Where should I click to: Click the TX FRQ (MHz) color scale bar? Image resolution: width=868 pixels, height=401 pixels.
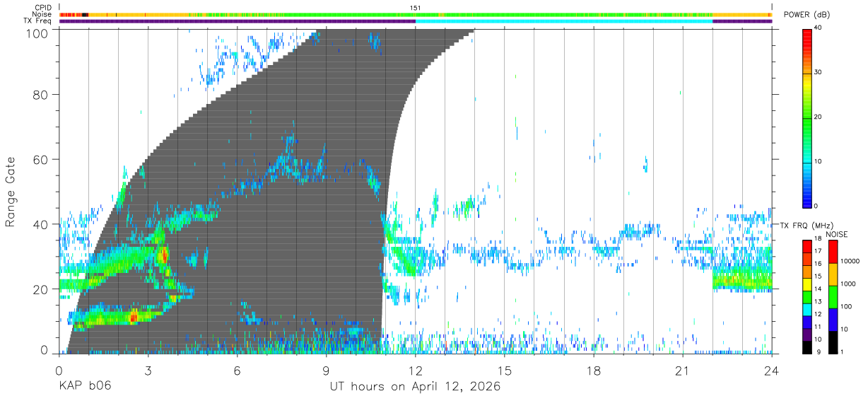tap(807, 297)
